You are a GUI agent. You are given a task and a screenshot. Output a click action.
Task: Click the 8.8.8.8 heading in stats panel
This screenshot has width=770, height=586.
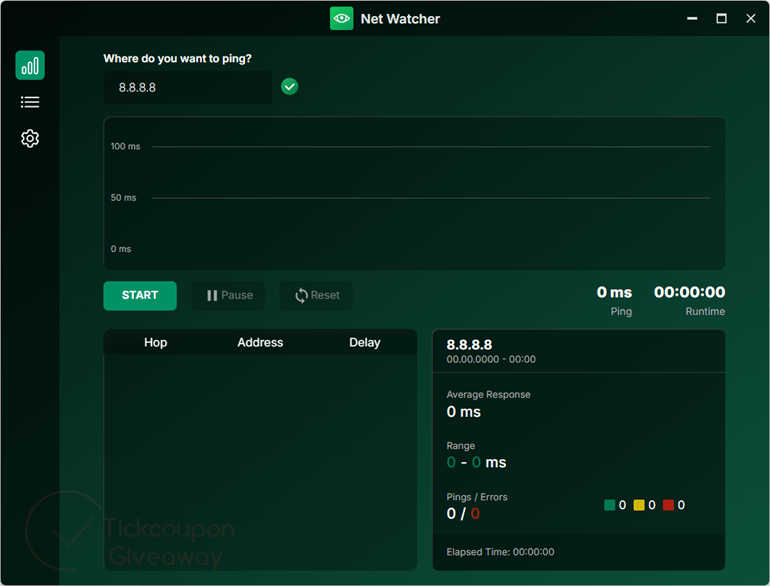pyautogui.click(x=469, y=345)
